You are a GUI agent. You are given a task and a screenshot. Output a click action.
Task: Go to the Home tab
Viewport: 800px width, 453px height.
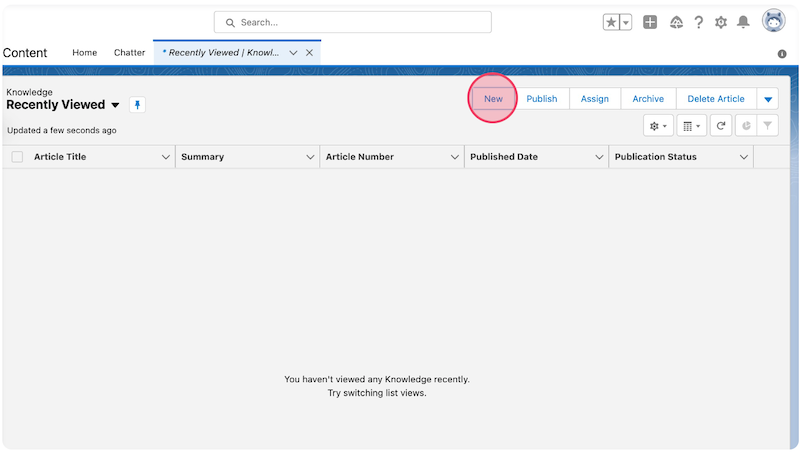pos(85,53)
